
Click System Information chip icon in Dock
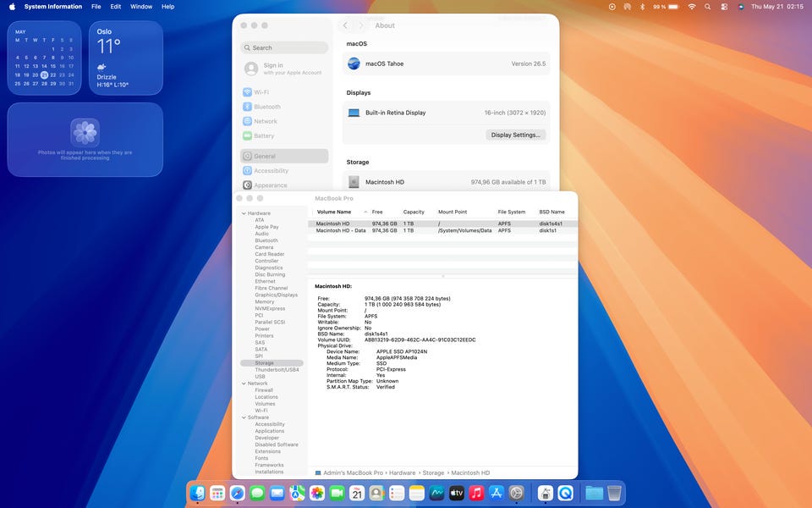tap(545, 493)
